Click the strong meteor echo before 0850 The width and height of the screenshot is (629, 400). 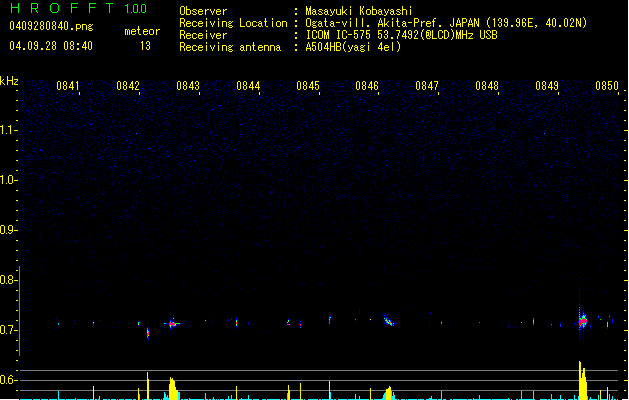click(x=582, y=321)
